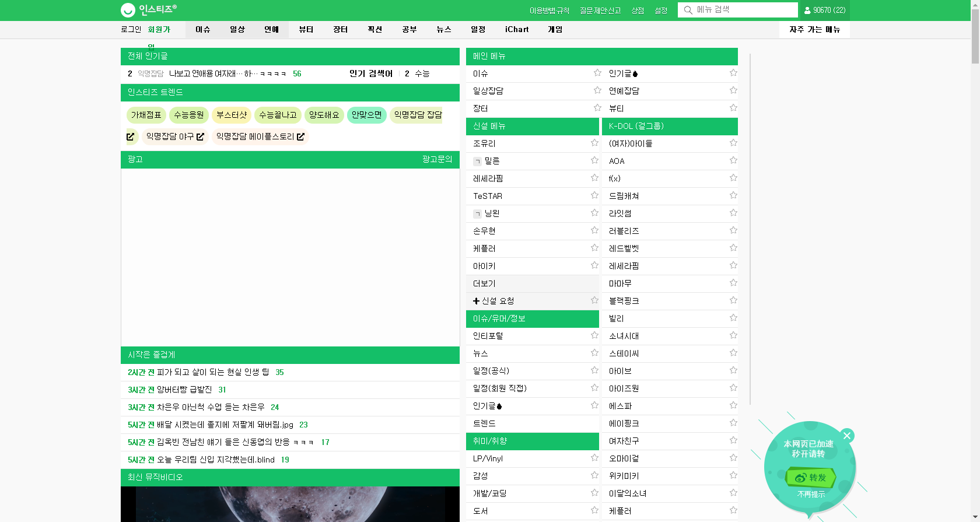The height and width of the screenshot is (522, 980).
Task: Open the moon music video thumbnail
Action: point(290,504)
